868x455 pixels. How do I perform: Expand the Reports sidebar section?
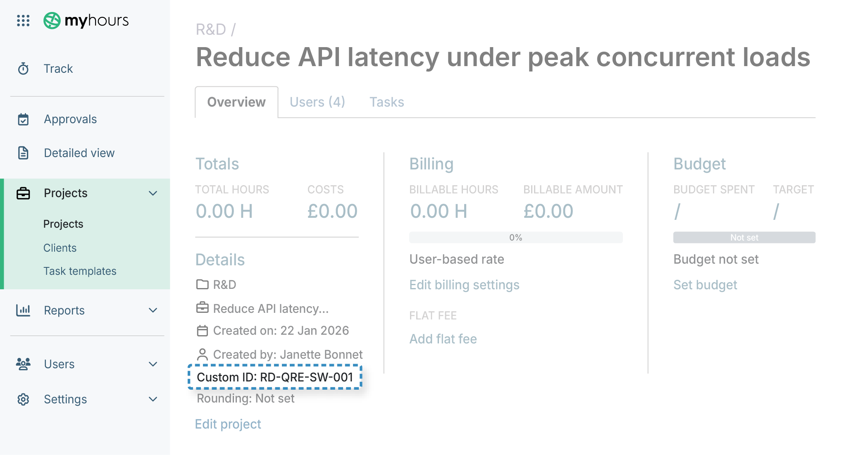tap(153, 310)
